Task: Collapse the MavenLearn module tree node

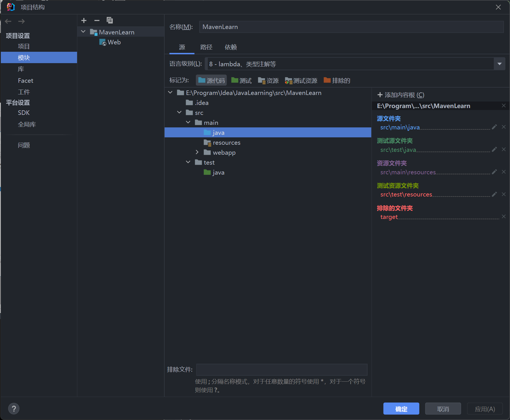Action: [83, 32]
